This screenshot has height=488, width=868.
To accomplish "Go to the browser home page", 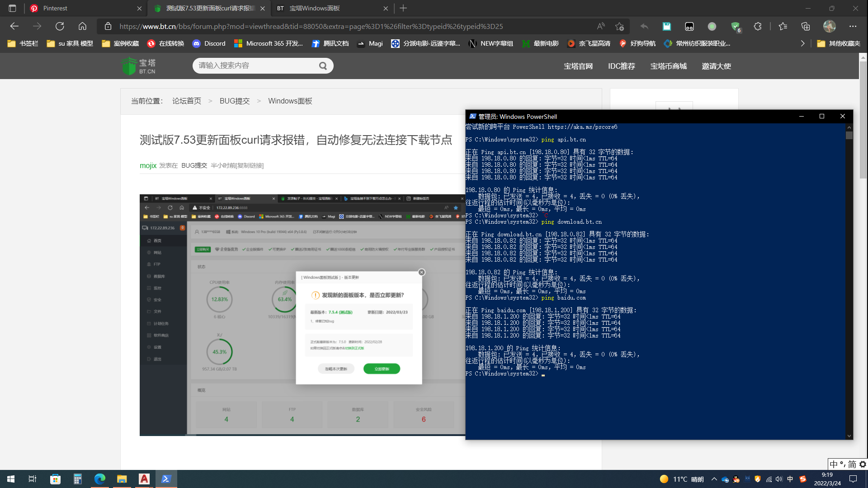I will [x=82, y=26].
